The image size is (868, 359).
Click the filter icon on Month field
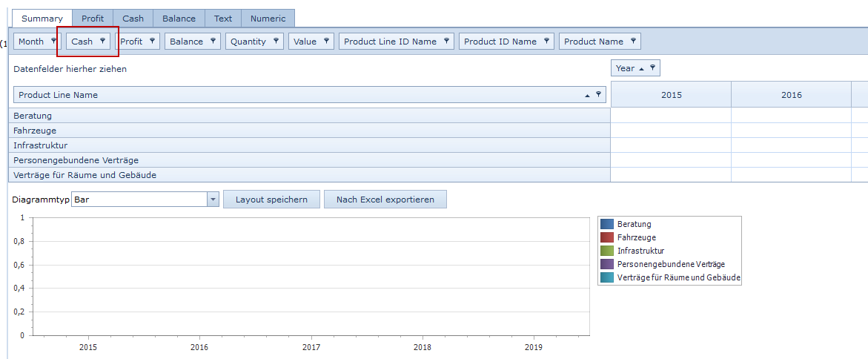coord(53,41)
